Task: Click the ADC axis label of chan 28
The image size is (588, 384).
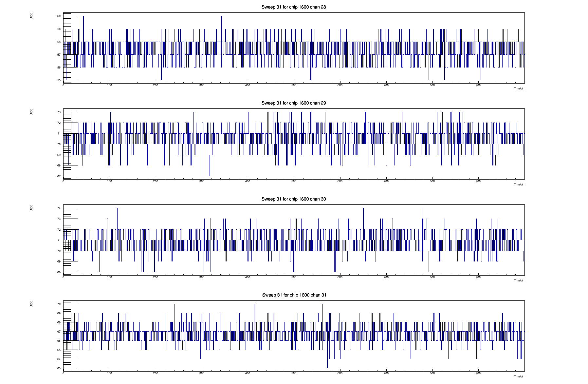Action: 32,16
